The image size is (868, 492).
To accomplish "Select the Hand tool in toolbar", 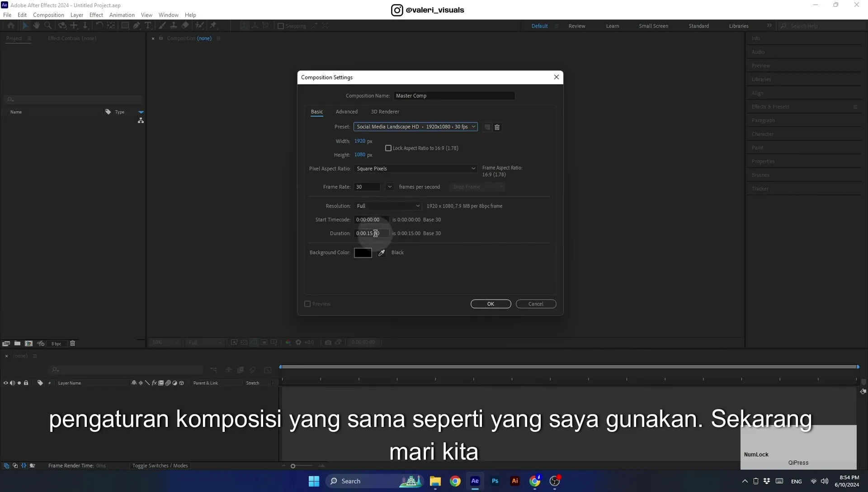I will (37, 26).
